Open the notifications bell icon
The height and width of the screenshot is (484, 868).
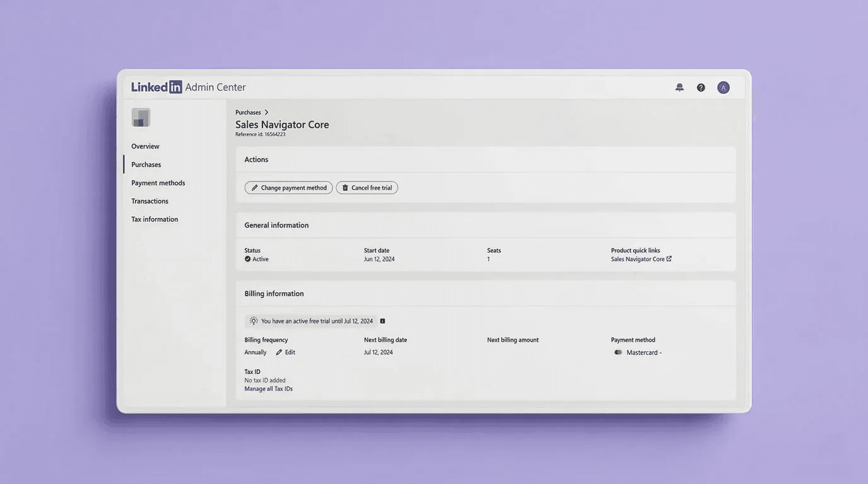[679, 87]
